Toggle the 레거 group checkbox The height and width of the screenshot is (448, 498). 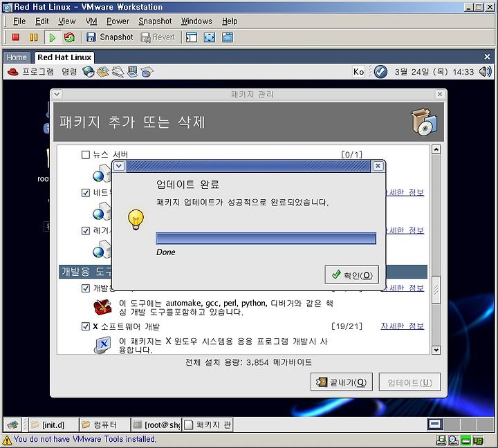pyautogui.click(x=86, y=230)
